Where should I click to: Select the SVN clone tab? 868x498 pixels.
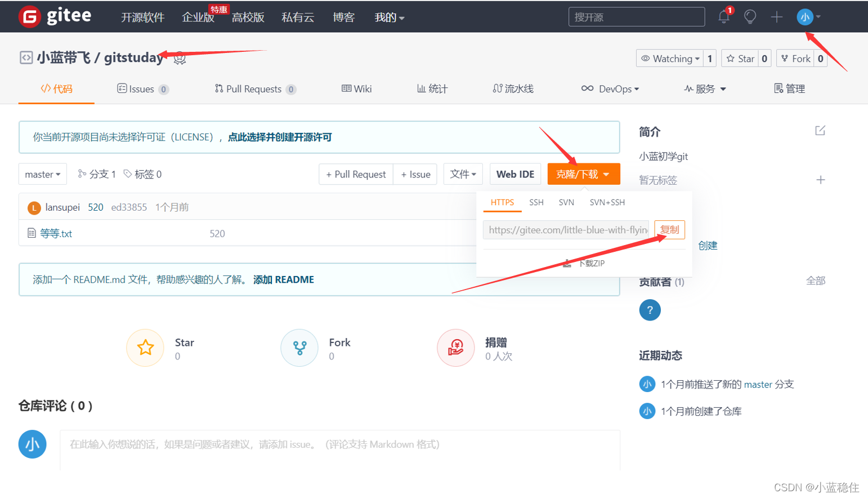(566, 202)
